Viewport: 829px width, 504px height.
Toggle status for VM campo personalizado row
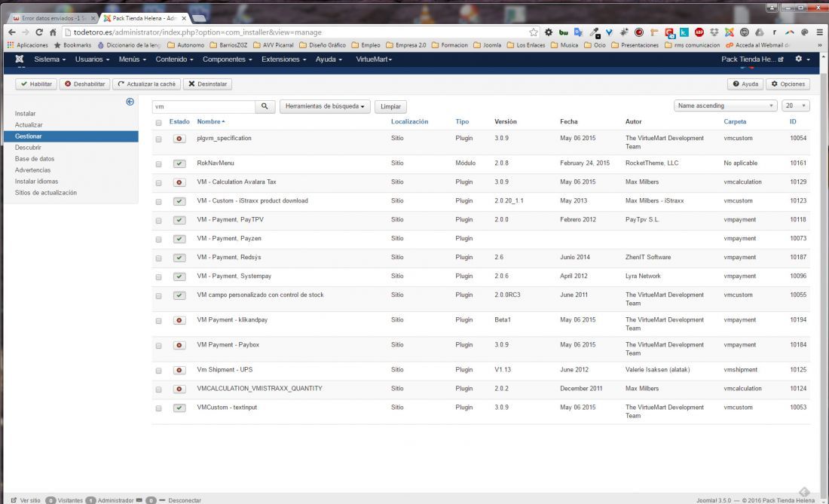(x=179, y=295)
